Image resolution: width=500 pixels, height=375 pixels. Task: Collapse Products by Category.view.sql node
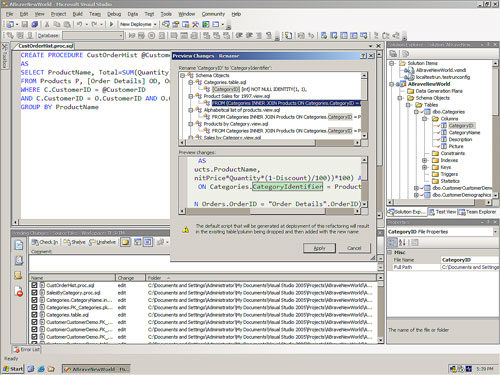191,124
